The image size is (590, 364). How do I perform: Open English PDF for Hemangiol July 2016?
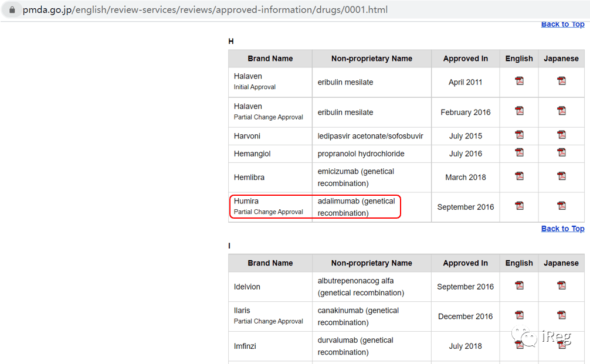(519, 152)
